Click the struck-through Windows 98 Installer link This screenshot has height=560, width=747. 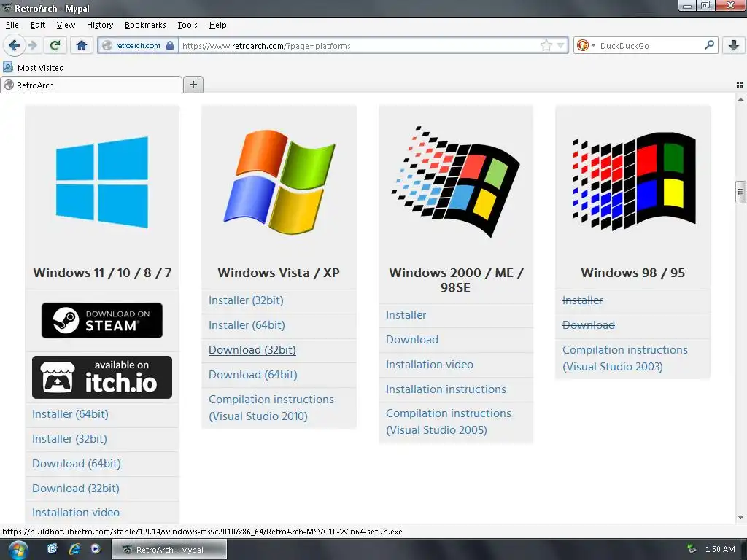click(583, 300)
